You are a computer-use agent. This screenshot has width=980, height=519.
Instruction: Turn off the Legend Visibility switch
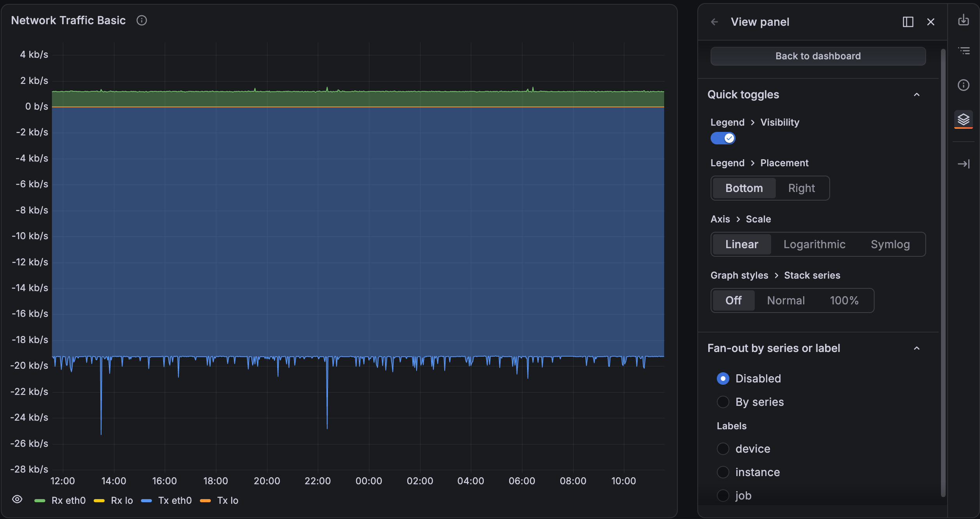click(723, 138)
